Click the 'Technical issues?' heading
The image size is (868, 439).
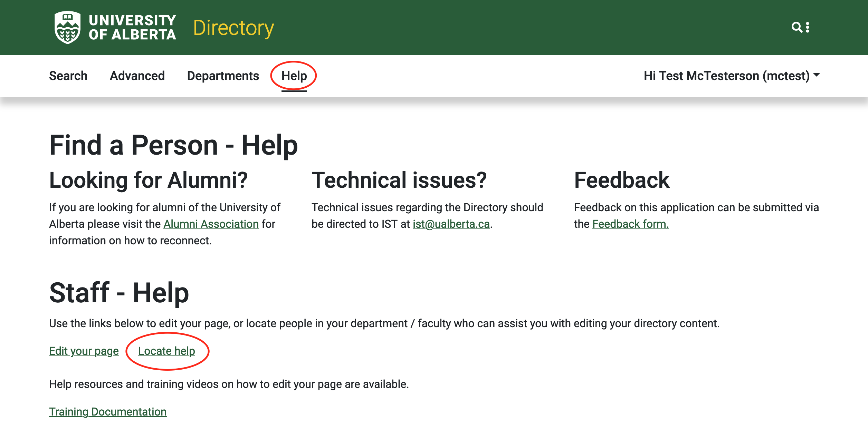click(399, 180)
